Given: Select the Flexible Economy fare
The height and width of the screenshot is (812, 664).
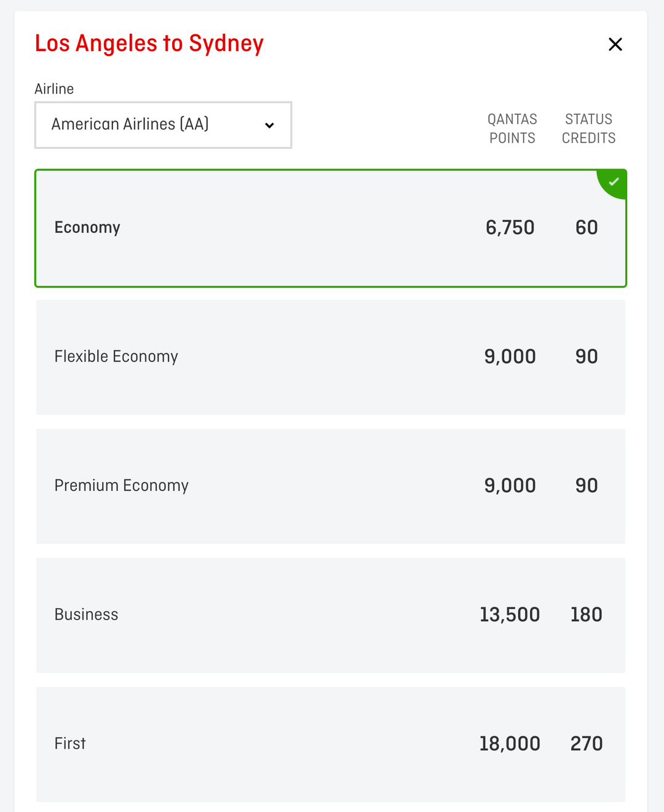Looking at the screenshot, I should point(331,357).
